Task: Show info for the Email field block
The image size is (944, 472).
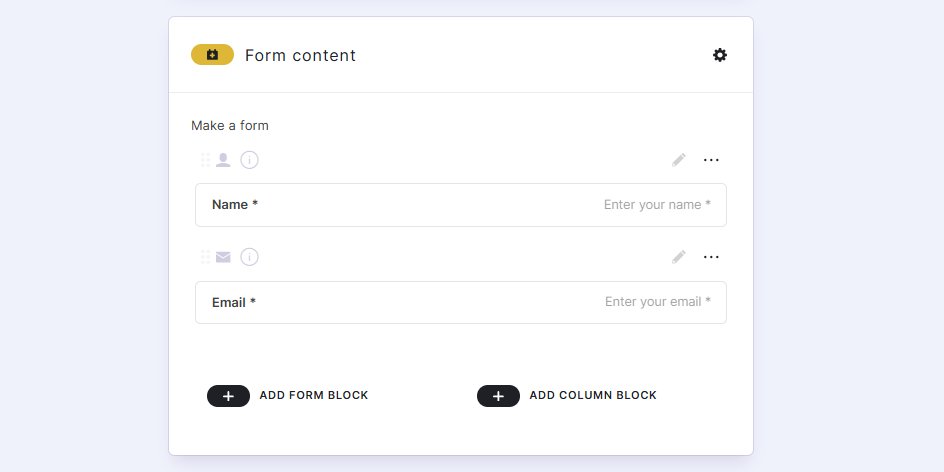Action: pyautogui.click(x=250, y=257)
